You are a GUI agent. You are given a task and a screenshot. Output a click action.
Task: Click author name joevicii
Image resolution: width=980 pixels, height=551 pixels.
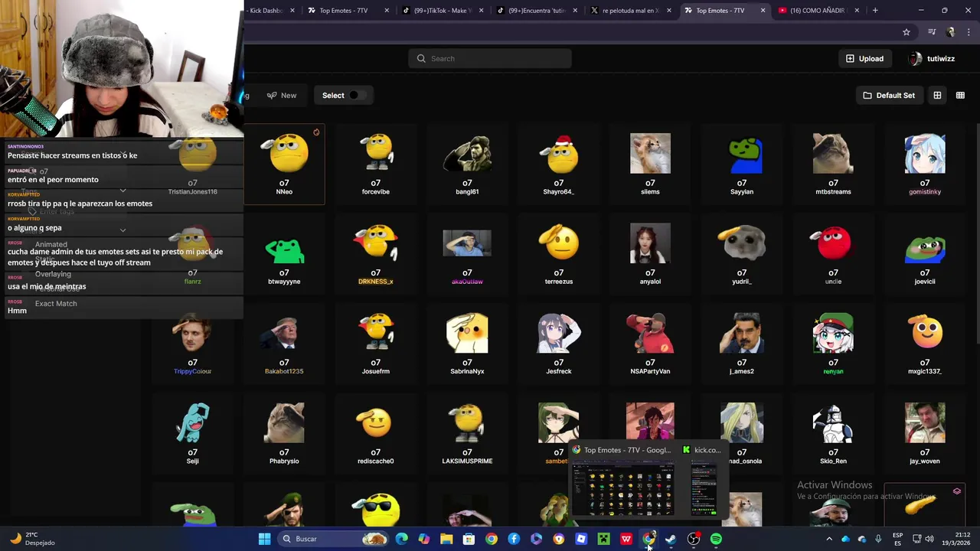coord(925,282)
